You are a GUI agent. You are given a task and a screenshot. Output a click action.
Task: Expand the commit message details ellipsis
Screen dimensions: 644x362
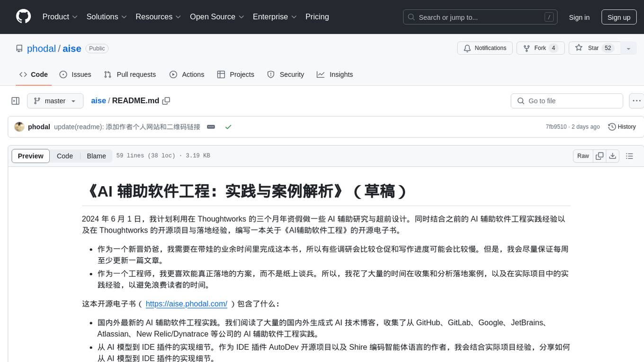pos(211,127)
